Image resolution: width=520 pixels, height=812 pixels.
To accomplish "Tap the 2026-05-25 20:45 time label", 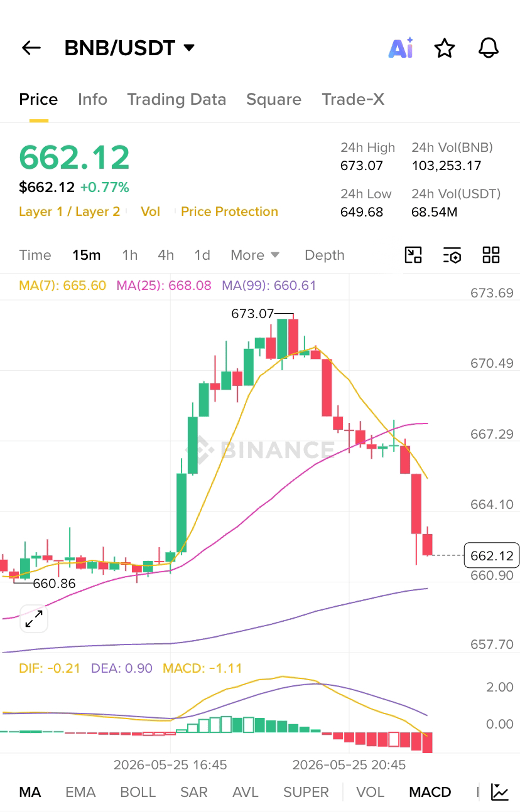I will tap(349, 765).
